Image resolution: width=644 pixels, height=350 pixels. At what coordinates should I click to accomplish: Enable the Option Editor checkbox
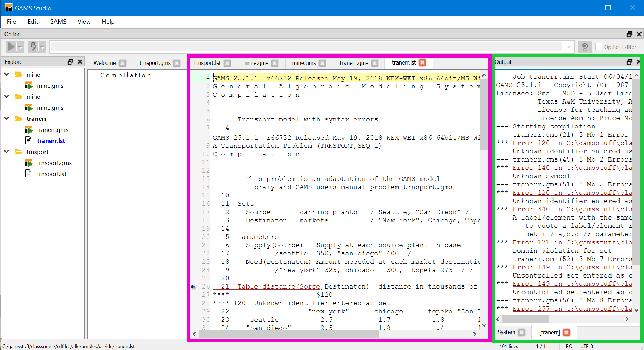coord(599,47)
